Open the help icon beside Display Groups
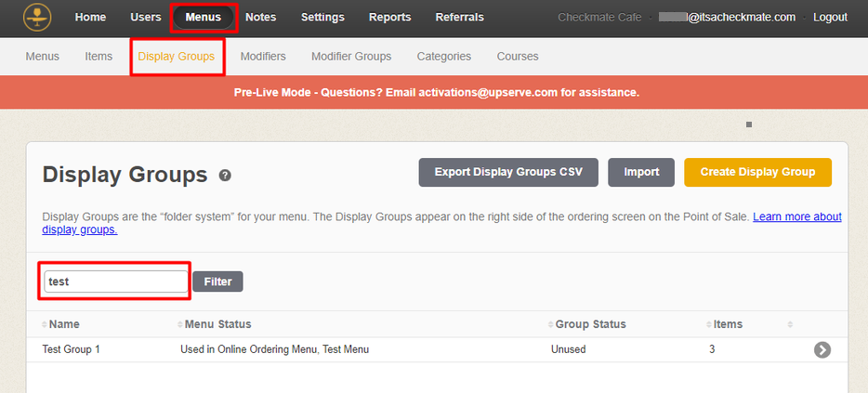868x393 pixels. click(x=225, y=175)
